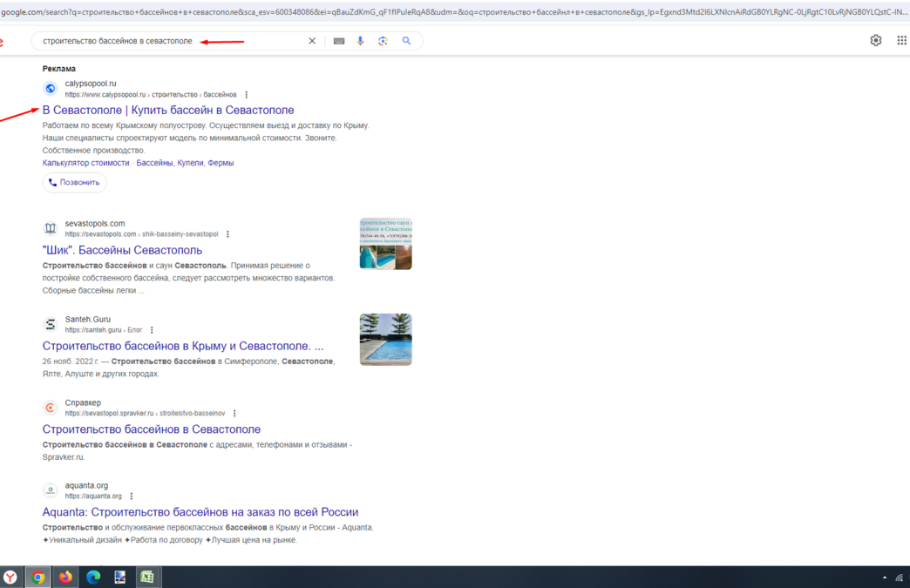The height and width of the screenshot is (588, 910).
Task: Open Yandex Browser from the taskbar
Action: tap(10, 577)
